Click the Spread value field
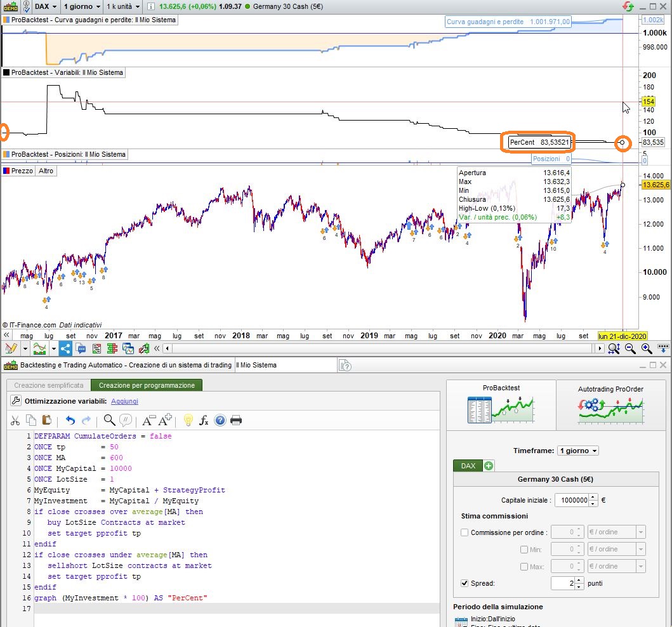Screen dimensions: 672x627 (563, 583)
